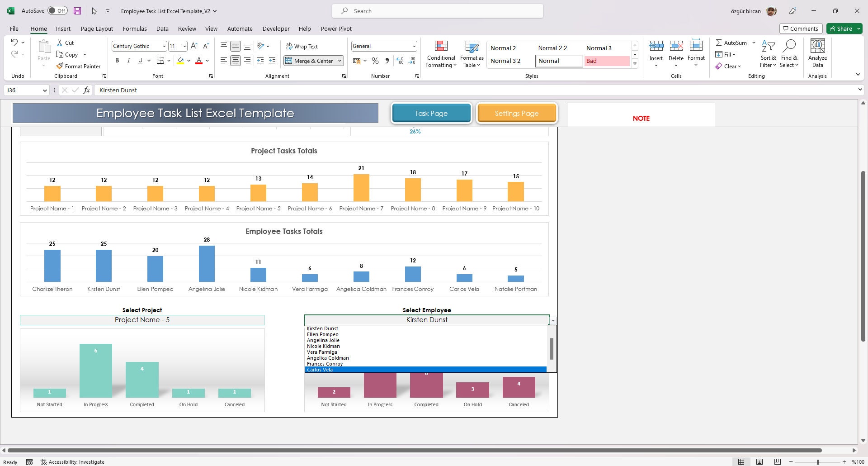
Task: Click the Task Page button
Action: coord(431,113)
